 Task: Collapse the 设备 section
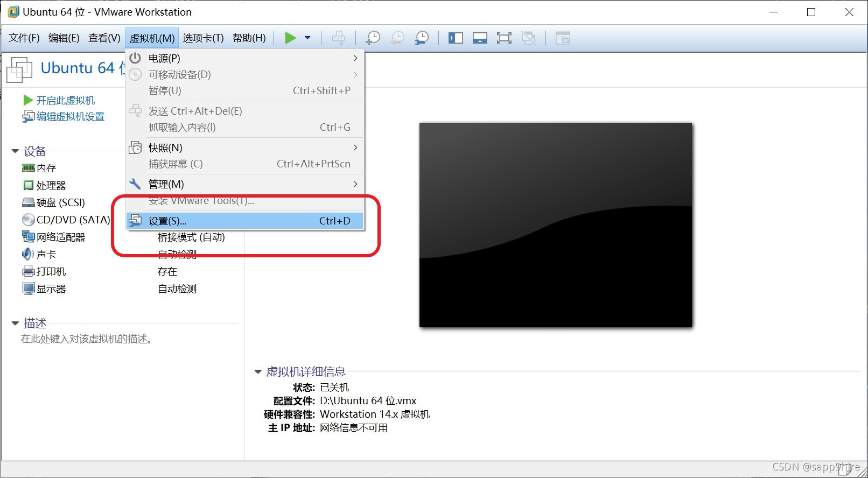tap(15, 151)
